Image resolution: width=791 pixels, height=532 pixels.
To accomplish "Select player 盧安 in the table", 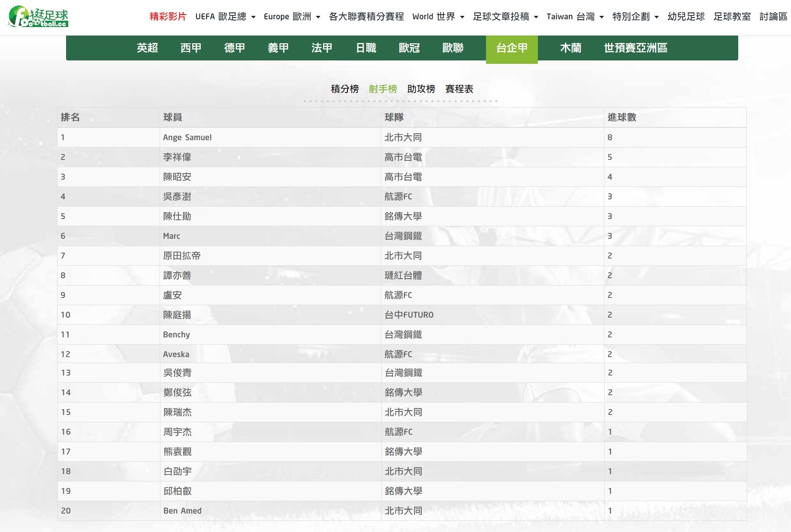I will 172,295.
